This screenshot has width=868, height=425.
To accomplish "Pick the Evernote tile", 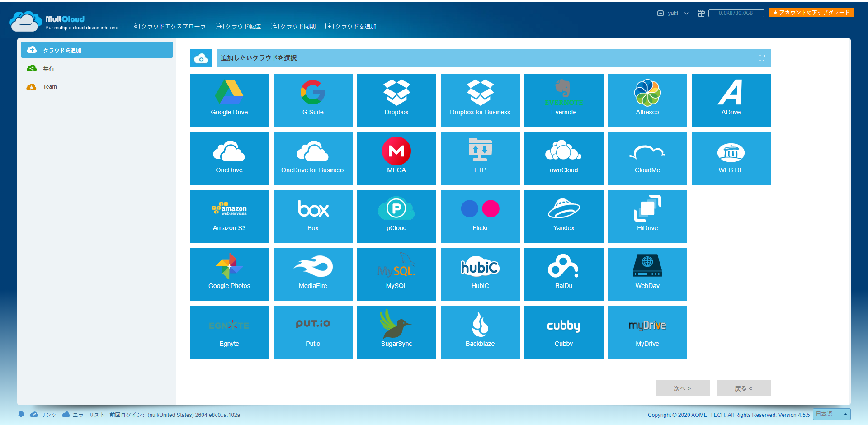I will (564, 101).
